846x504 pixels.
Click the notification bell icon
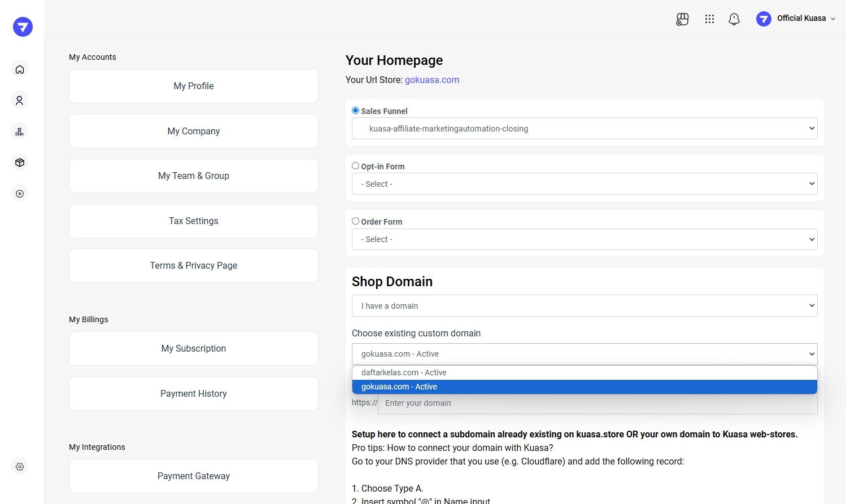[734, 19]
